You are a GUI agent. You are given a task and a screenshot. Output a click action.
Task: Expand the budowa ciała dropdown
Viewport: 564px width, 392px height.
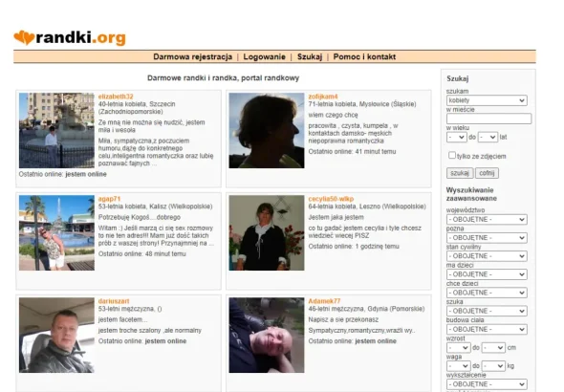point(487,330)
